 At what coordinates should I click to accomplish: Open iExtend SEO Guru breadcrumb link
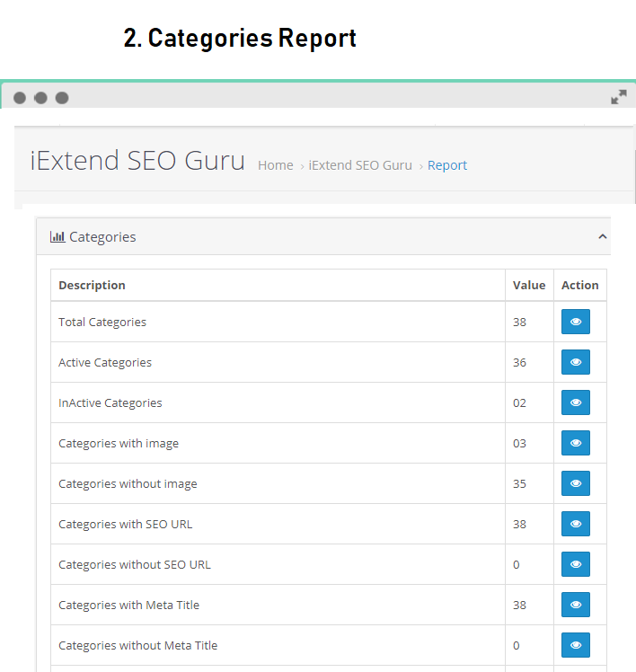coord(360,165)
